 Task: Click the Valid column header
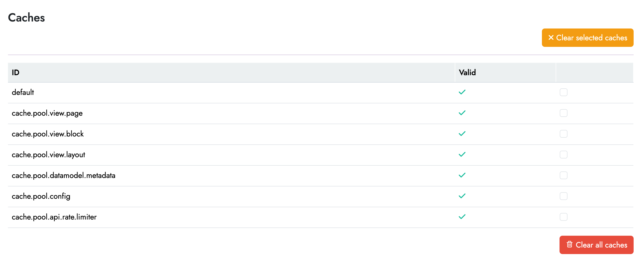467,72
